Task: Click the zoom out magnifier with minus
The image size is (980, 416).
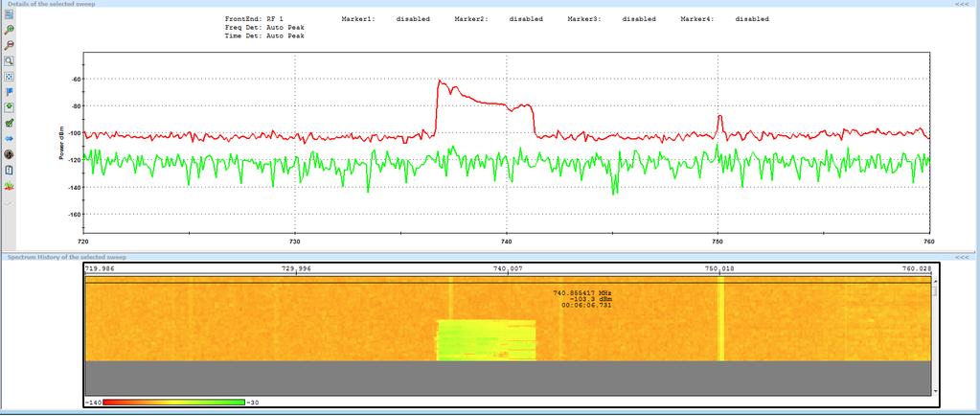Action: click(9, 46)
